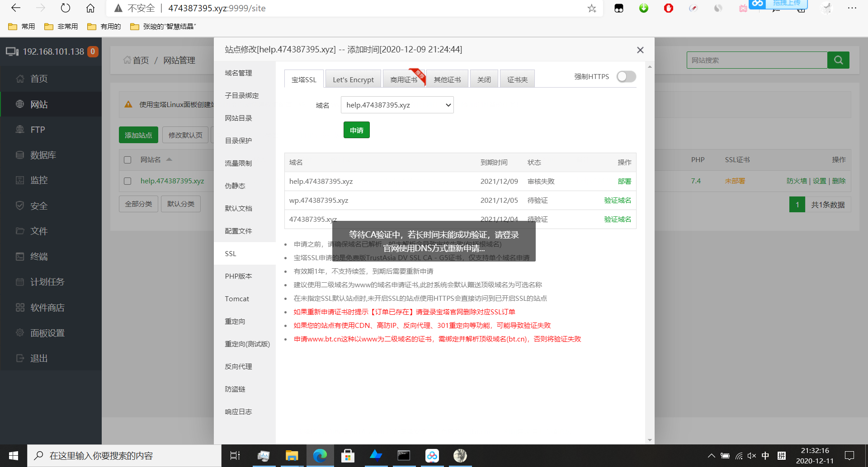The height and width of the screenshot is (467, 868).
Task: Tick the select-all checkbox beside 网站名
Action: (x=127, y=160)
